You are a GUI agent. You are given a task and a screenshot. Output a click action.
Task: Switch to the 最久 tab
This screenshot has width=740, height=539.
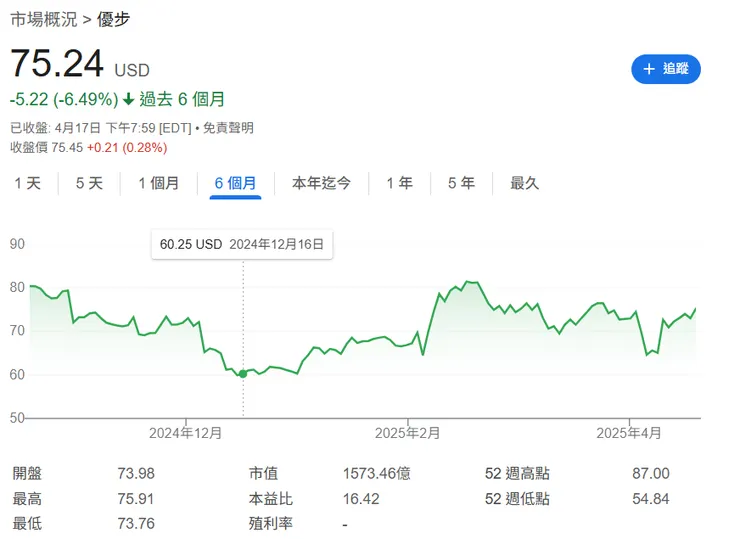click(x=524, y=183)
